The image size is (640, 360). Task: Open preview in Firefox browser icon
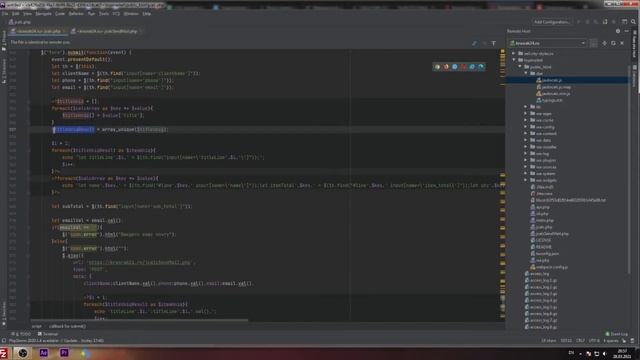coord(446,67)
